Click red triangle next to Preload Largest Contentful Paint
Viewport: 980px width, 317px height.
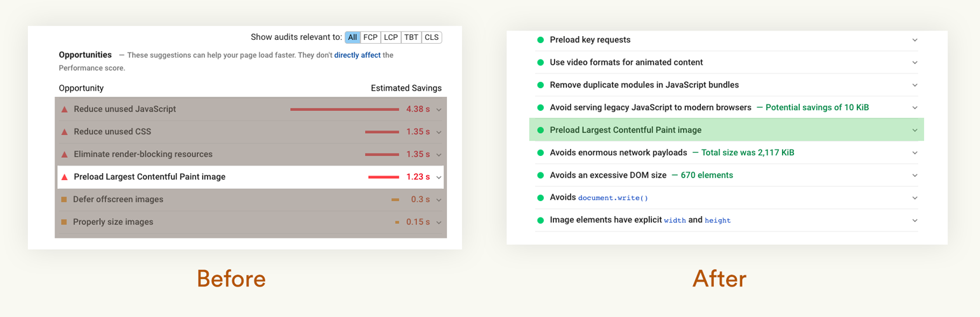64,177
